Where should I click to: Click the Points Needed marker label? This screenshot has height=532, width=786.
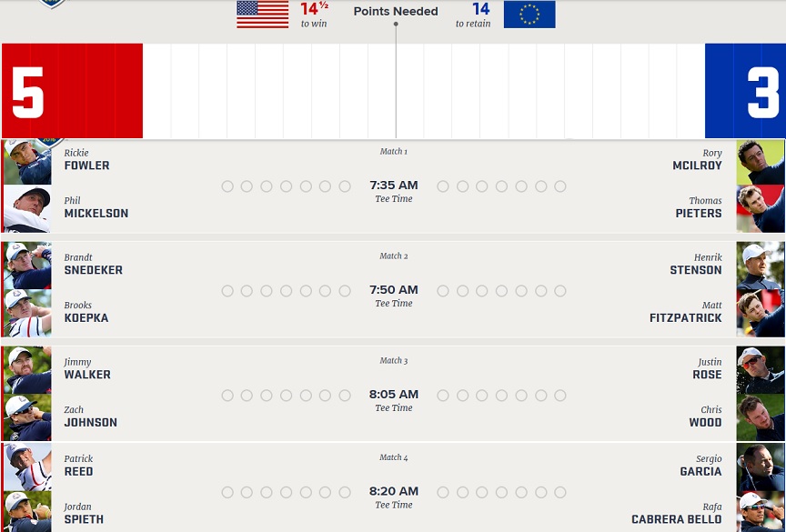(396, 12)
